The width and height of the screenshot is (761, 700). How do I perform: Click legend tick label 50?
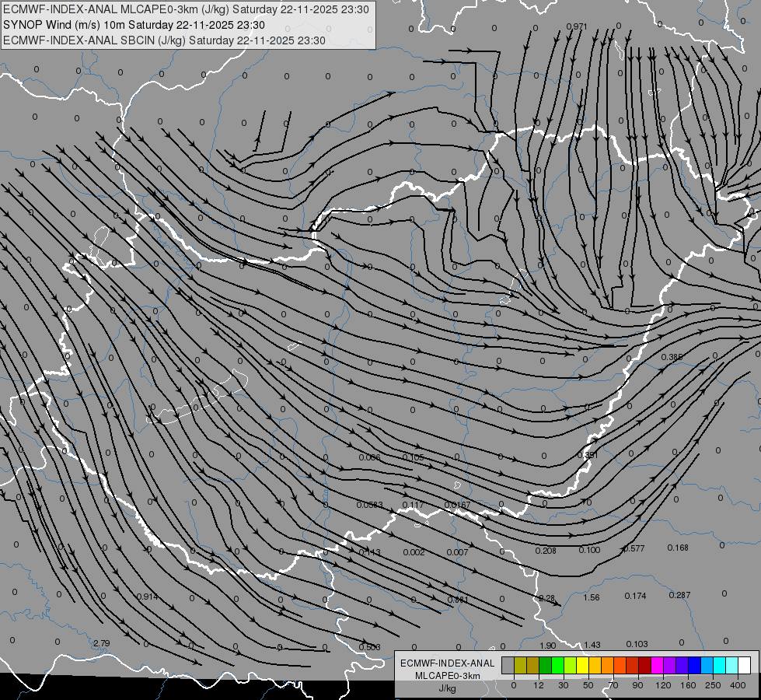588,685
